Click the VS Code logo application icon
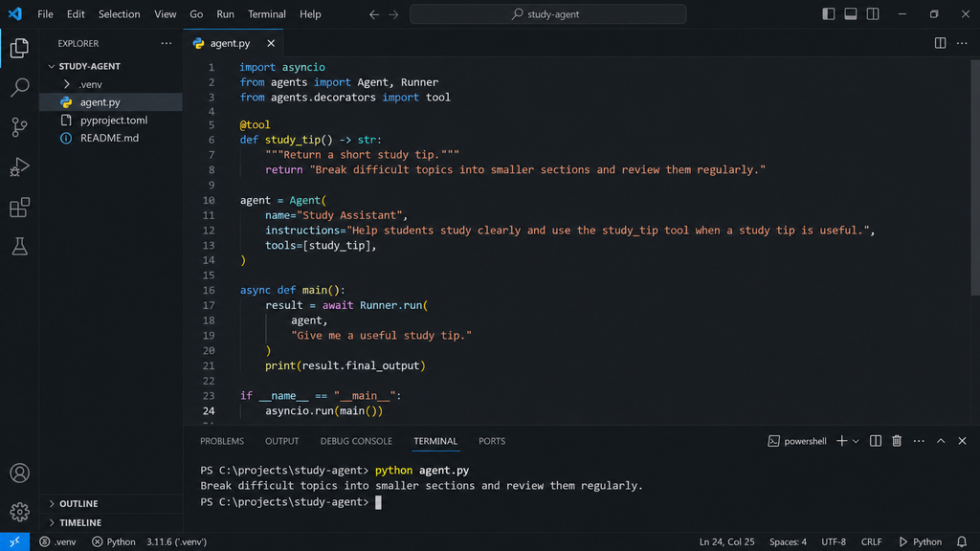Viewport: 980px width, 551px height. click(x=15, y=13)
